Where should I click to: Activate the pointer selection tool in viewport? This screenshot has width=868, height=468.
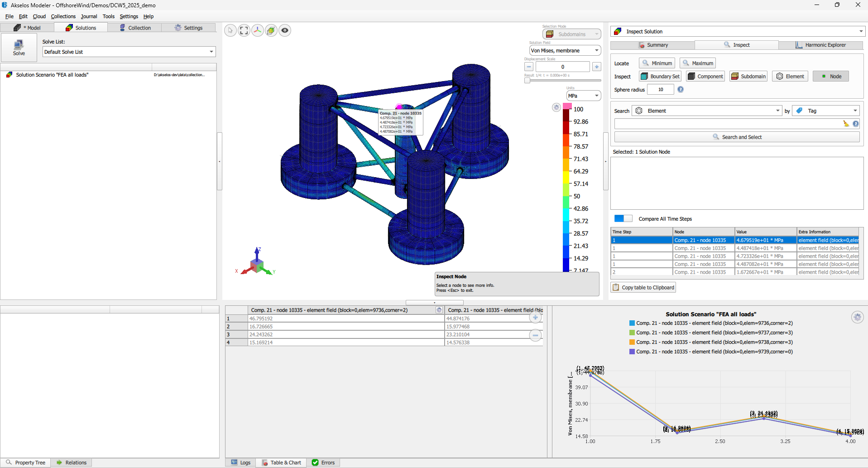click(x=230, y=30)
